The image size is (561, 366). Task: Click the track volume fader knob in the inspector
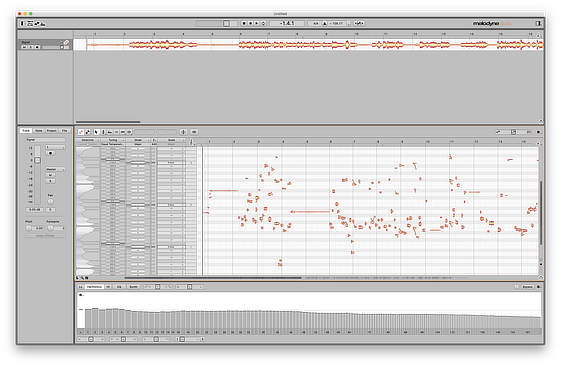click(x=38, y=160)
